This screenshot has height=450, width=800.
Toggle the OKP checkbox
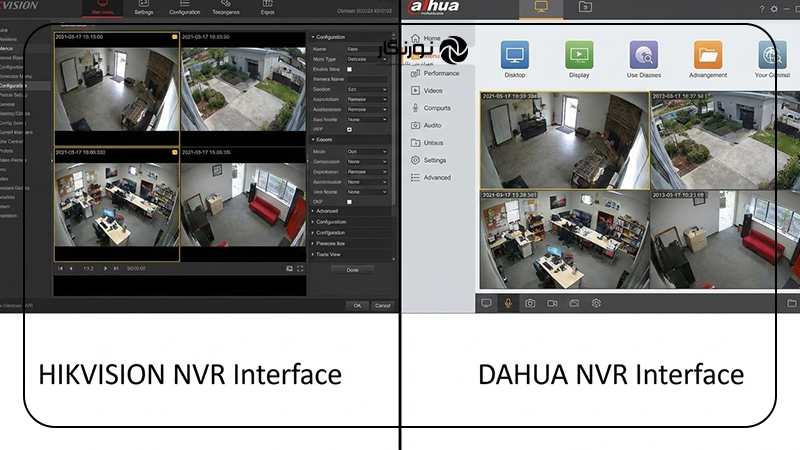[349, 201]
